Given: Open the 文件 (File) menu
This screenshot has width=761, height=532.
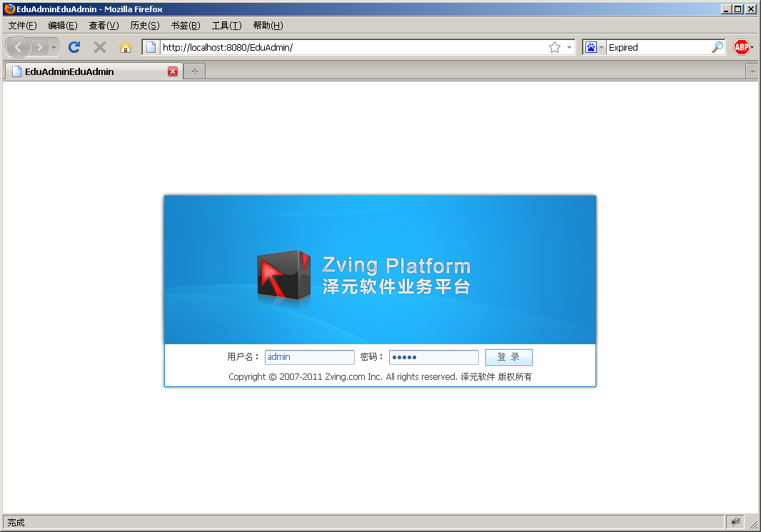Looking at the screenshot, I should 22,25.
